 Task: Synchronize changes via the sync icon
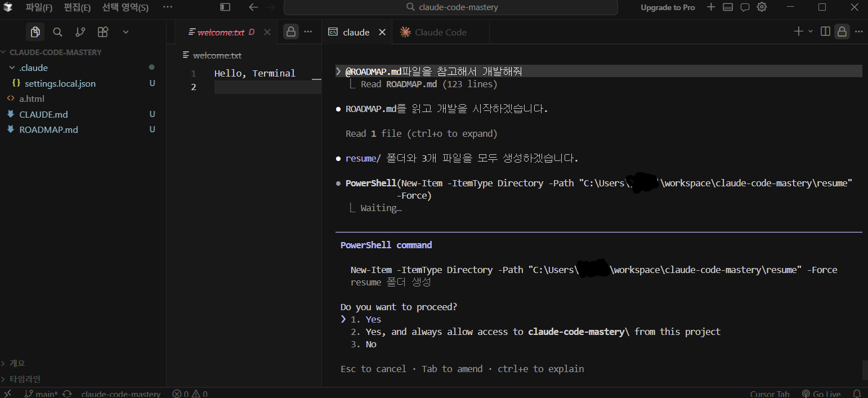67,393
